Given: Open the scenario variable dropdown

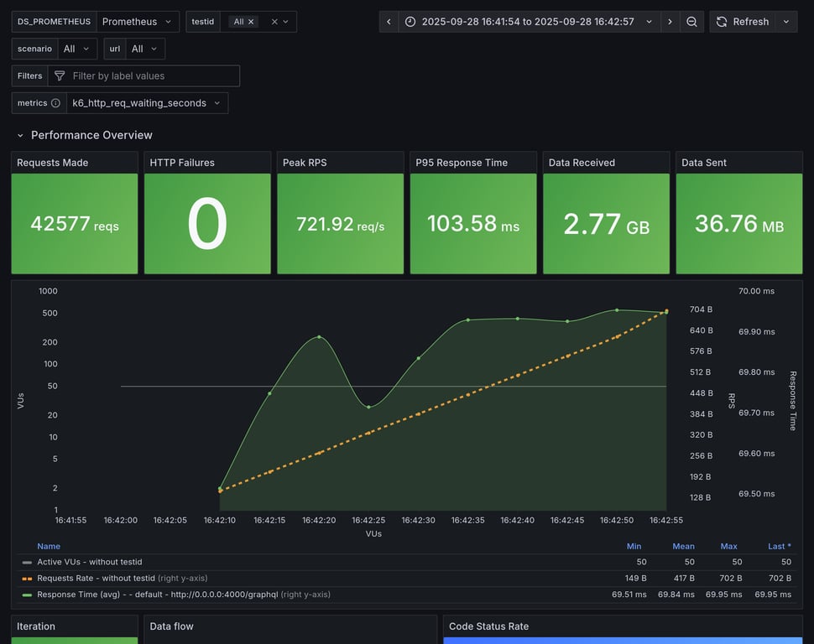Looking at the screenshot, I should [77, 49].
